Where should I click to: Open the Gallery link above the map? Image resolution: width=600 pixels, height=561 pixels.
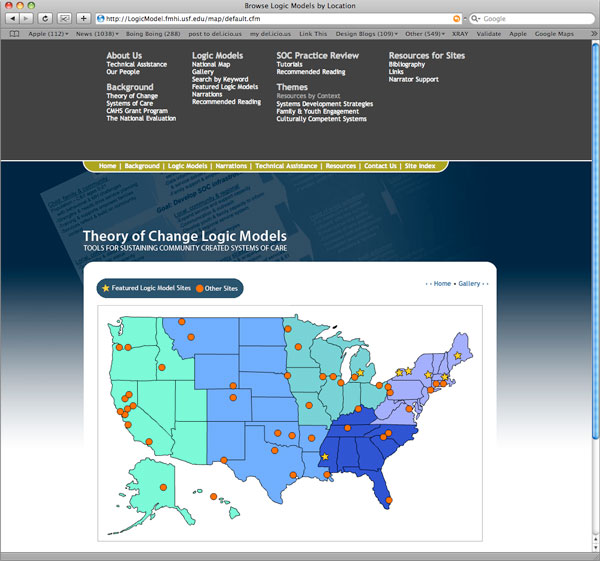[469, 284]
